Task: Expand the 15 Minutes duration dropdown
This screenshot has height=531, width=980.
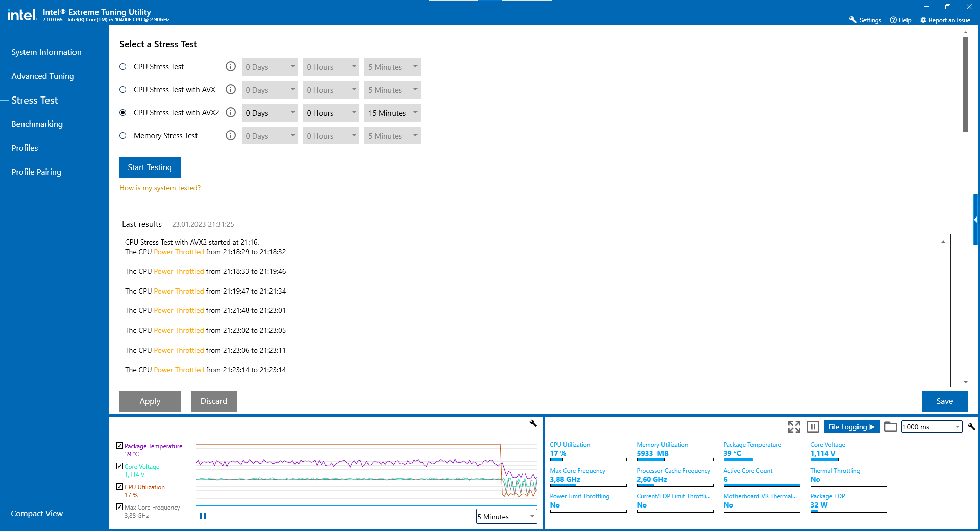Action: (393, 113)
